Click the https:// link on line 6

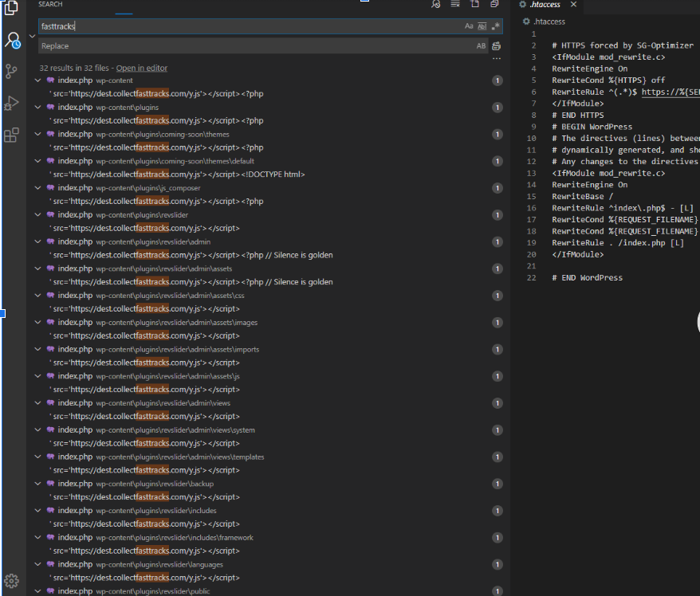click(671, 92)
